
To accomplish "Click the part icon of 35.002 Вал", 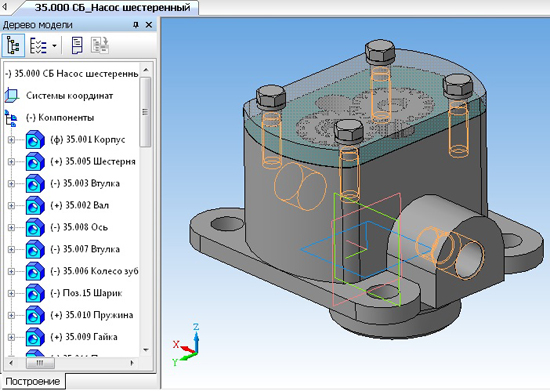I will tap(35, 205).
